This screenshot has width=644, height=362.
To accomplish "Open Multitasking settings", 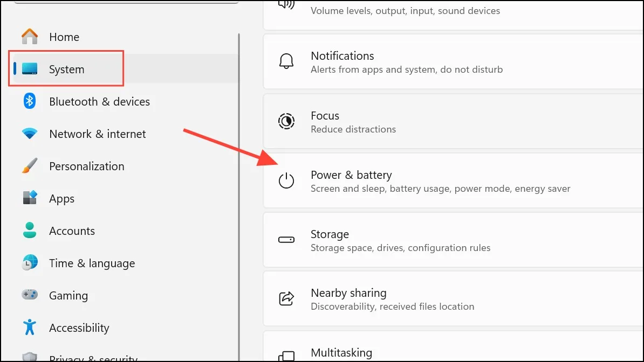I will click(x=453, y=347).
